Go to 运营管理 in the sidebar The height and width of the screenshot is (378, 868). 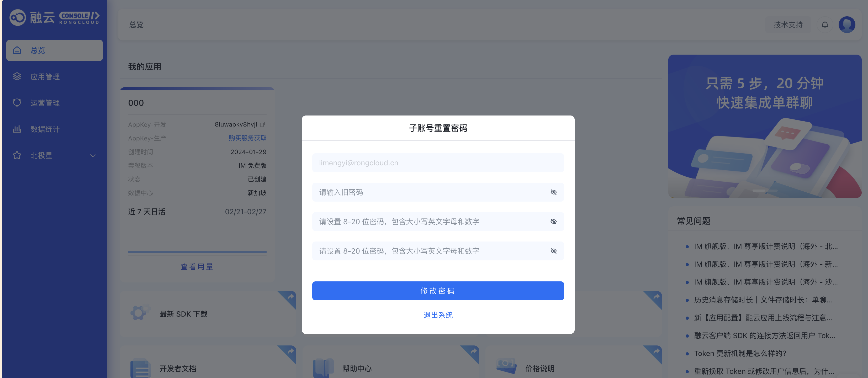[x=45, y=103]
